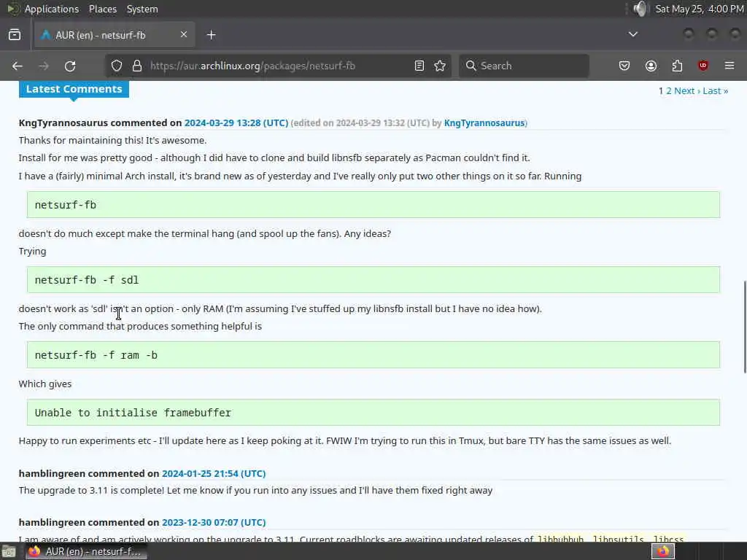Open the Firefox account icon

pos(651,66)
